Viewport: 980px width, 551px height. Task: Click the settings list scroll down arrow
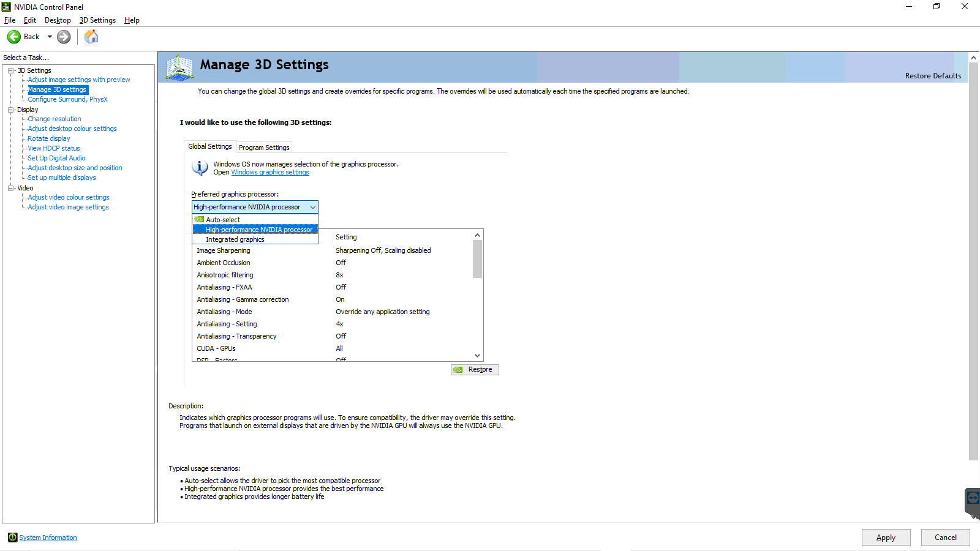pyautogui.click(x=477, y=356)
